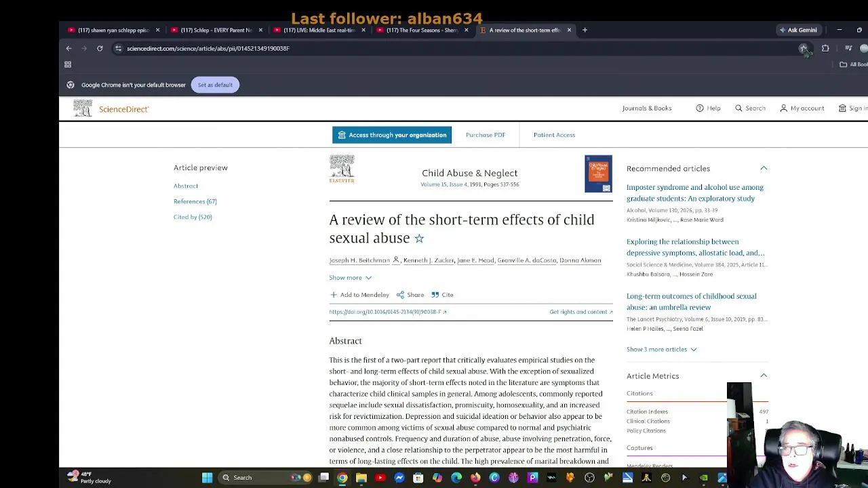
Task: Open author Granville A. daCosta
Action: click(x=527, y=260)
